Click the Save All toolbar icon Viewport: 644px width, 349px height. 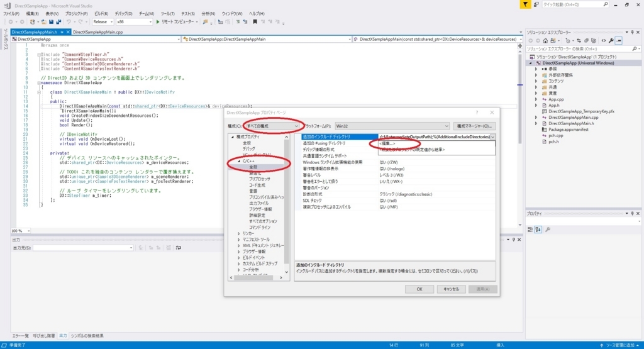pyautogui.click(x=58, y=22)
